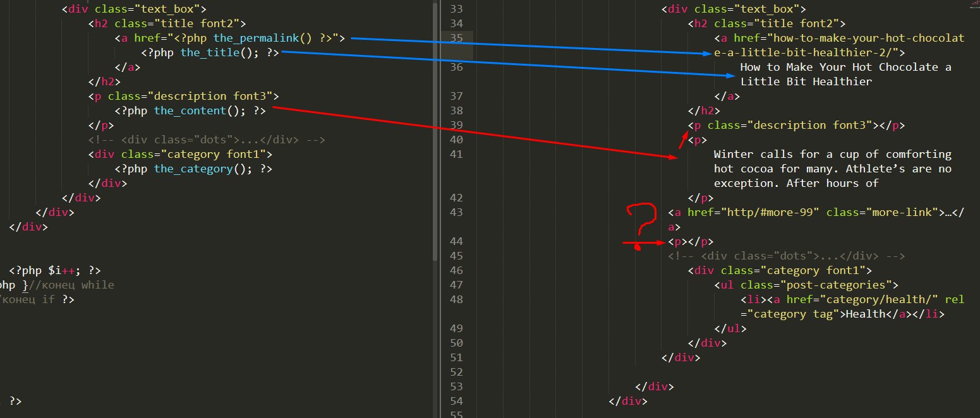Click the highlighted line number 35
This screenshot has width=980, height=418.
pos(456,38)
